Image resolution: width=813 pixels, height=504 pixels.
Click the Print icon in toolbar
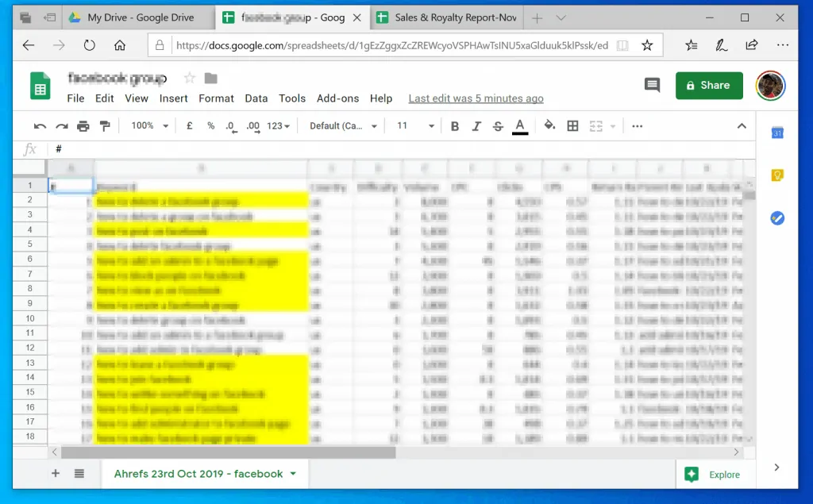(83, 126)
